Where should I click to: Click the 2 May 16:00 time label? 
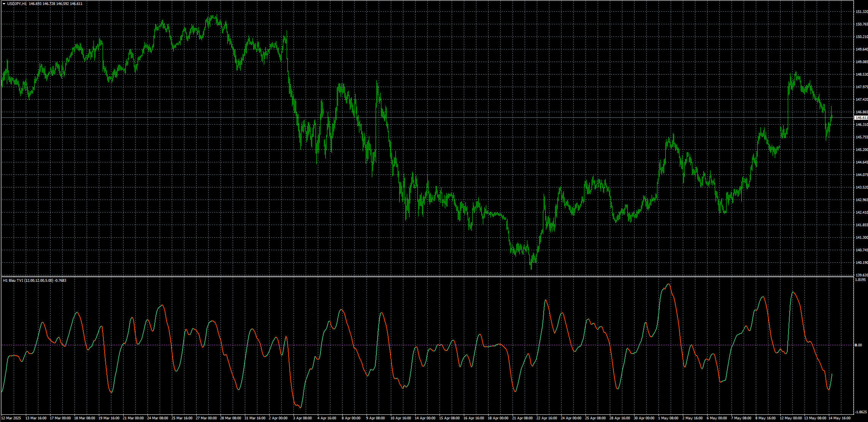tap(693, 418)
